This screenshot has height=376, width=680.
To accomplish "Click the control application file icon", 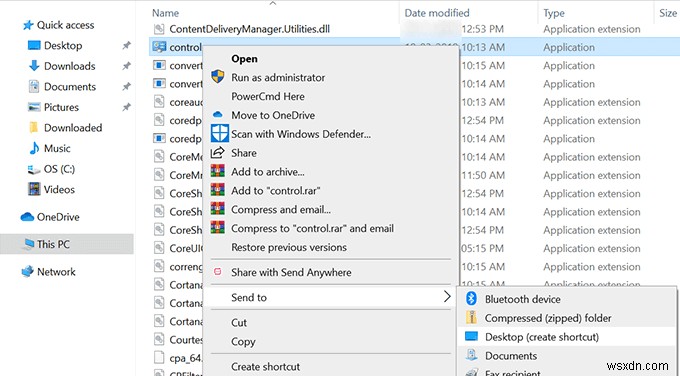I will tap(160, 47).
